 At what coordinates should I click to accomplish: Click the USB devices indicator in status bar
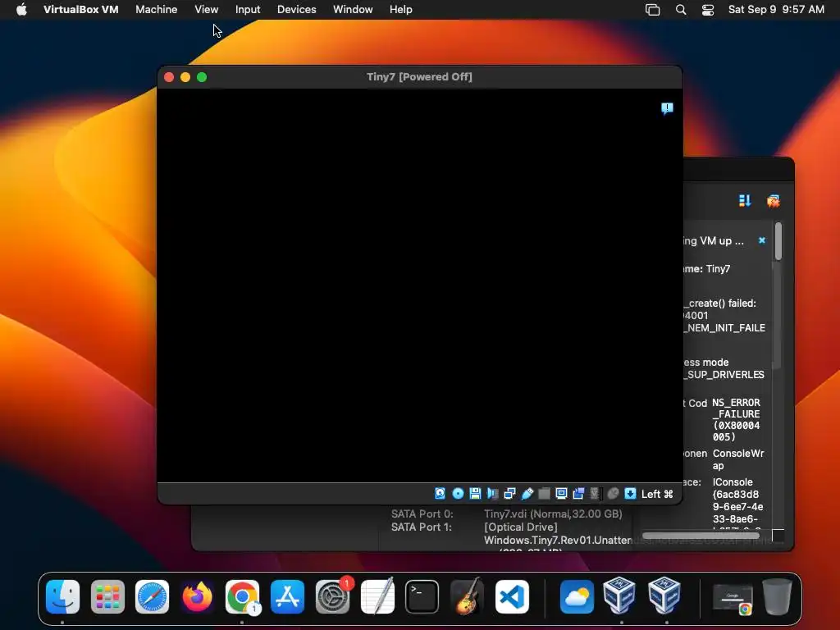(x=527, y=493)
